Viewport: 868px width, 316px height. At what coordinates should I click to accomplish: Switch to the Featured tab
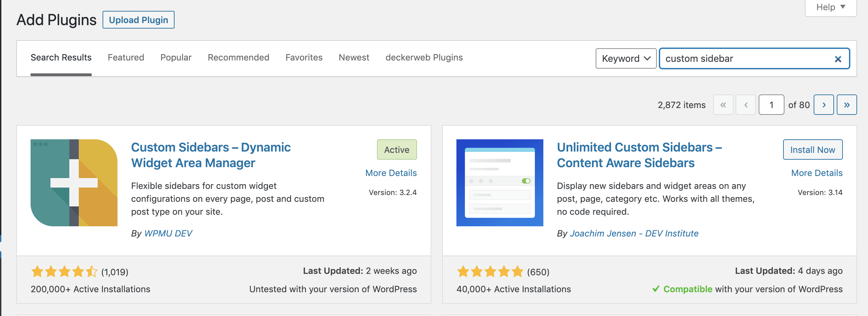tap(126, 57)
